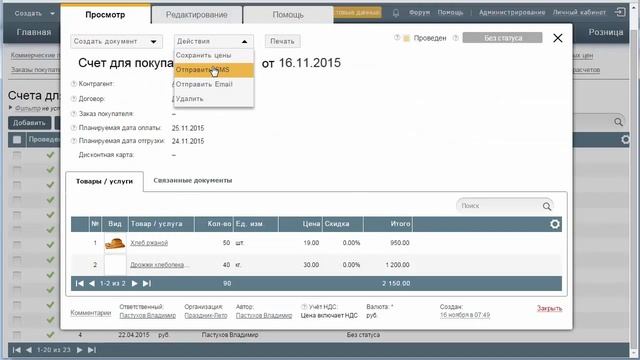The height and width of the screenshot is (360, 640).
Task: Go to last page of background invoice list
Action: click(92, 350)
